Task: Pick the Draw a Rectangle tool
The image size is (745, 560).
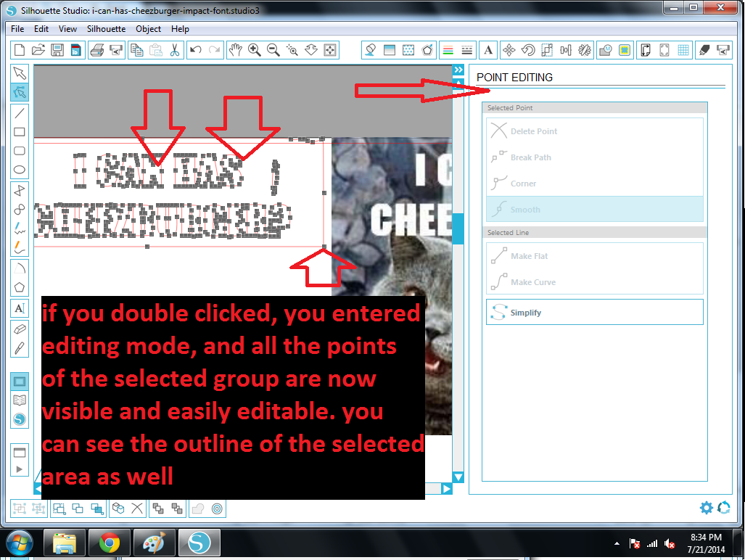Action: coord(20,131)
